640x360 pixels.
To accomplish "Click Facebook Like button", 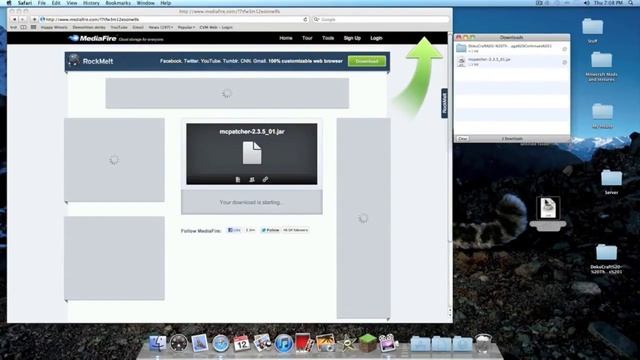I will (234, 230).
